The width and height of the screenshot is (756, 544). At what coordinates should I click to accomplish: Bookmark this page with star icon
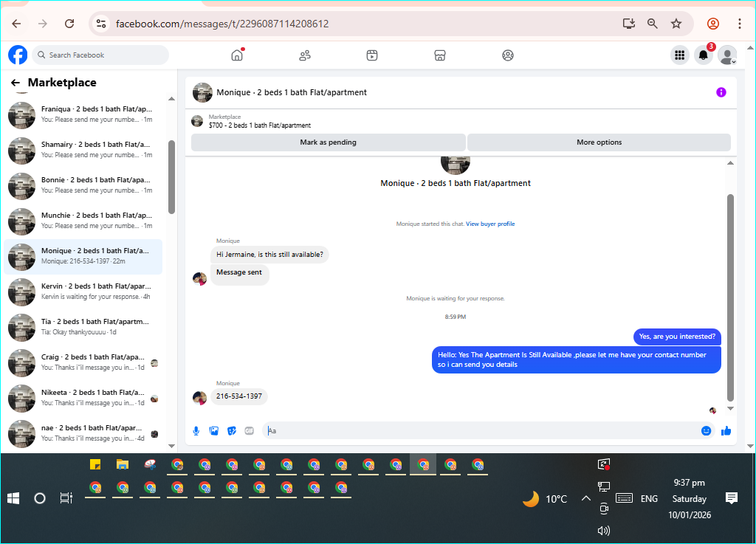point(676,24)
